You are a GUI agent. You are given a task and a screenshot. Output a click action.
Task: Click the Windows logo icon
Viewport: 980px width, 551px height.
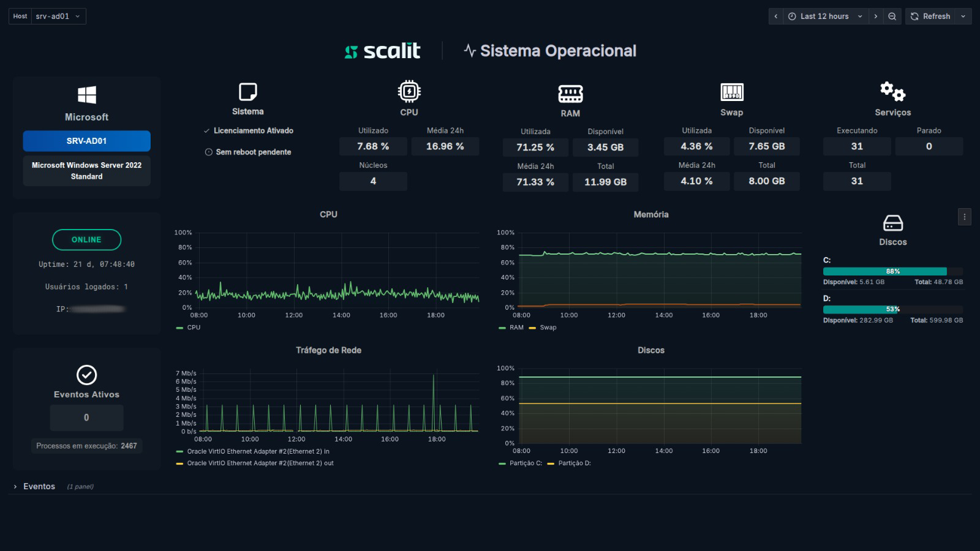[86, 95]
